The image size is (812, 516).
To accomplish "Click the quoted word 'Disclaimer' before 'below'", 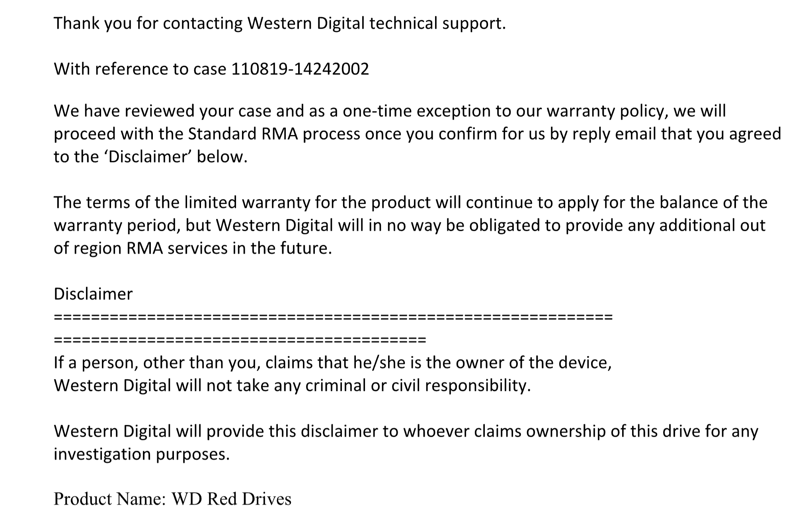I will pos(147,157).
